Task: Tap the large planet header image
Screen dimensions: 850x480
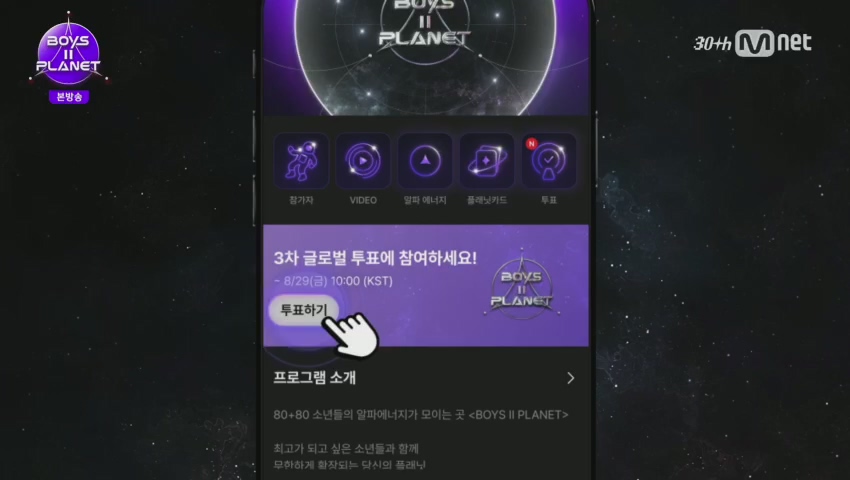Action: (426, 57)
